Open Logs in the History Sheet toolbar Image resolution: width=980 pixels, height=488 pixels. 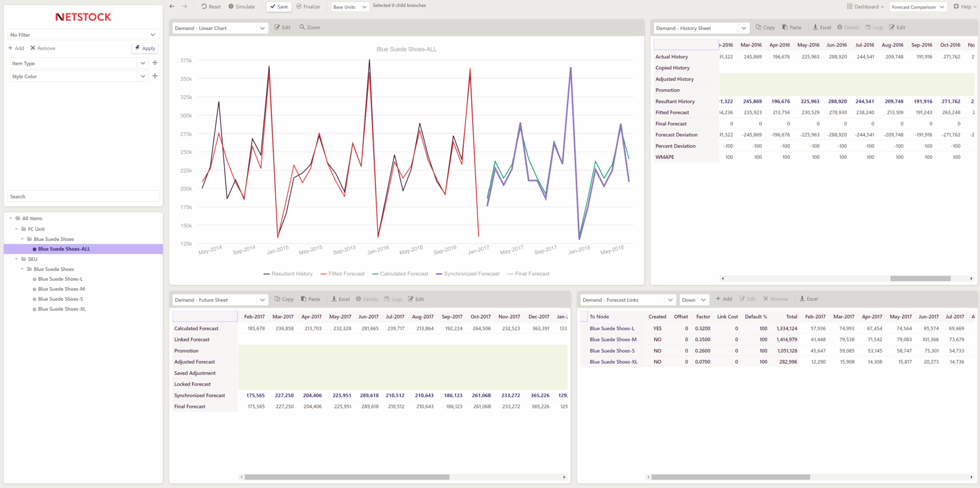[874, 28]
